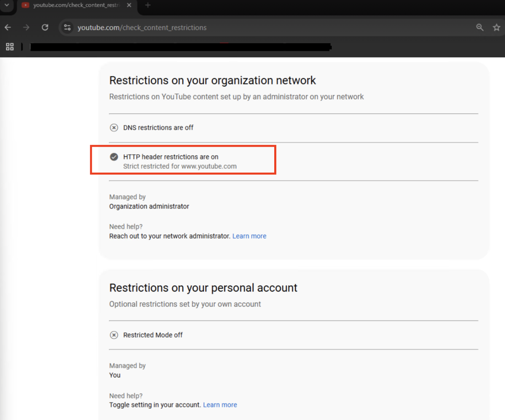
Task: Go back using the browser back arrow
Action: 8,27
